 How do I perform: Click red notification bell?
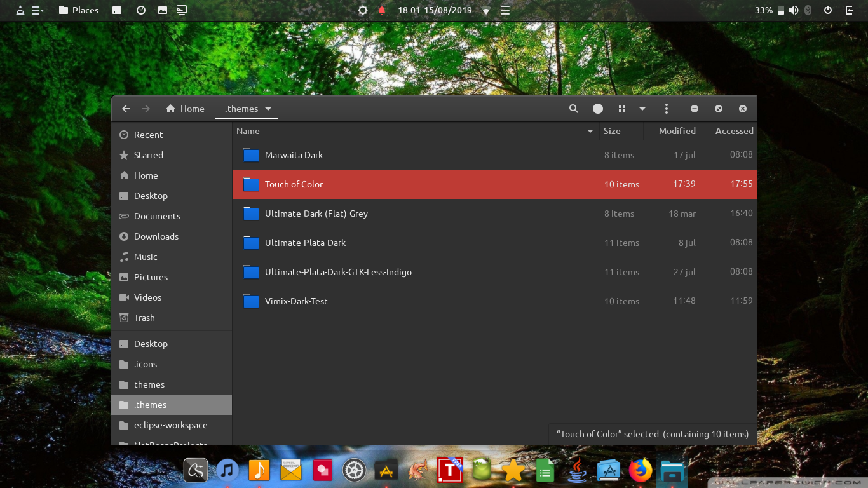click(382, 10)
